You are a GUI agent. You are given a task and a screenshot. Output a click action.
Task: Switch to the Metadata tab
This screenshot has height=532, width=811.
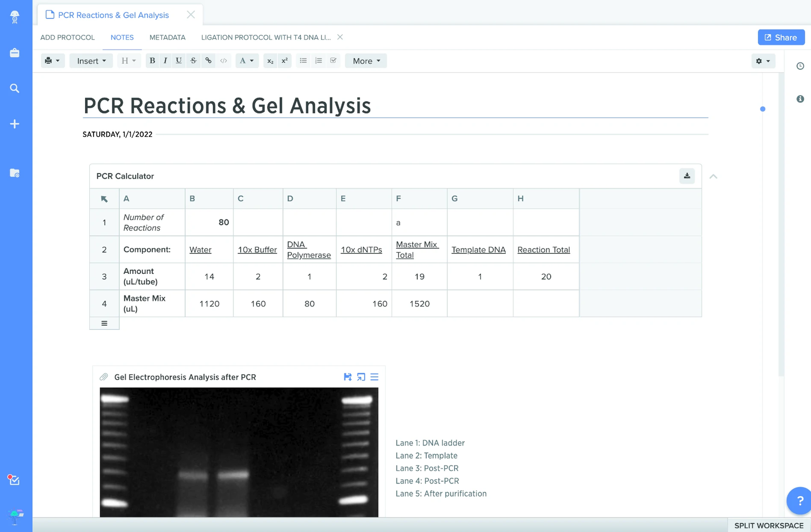tap(167, 37)
